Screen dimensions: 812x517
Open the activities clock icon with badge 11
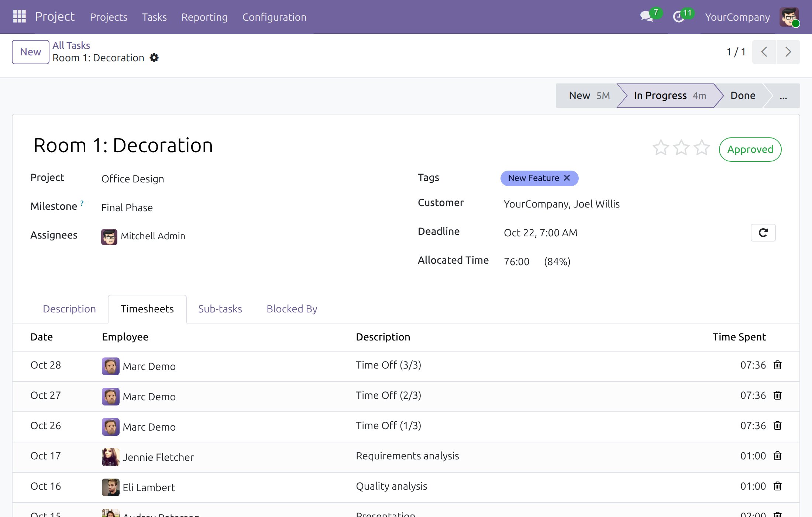(679, 17)
